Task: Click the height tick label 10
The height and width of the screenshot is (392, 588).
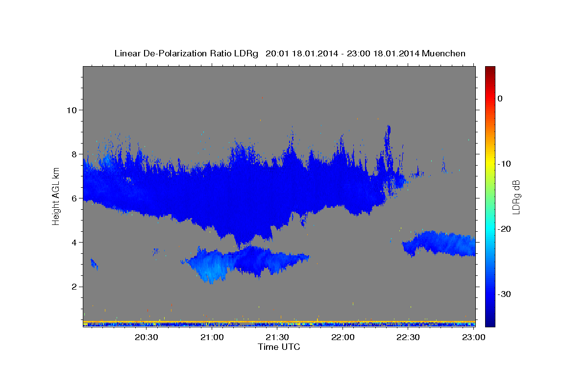Action: tap(72, 110)
